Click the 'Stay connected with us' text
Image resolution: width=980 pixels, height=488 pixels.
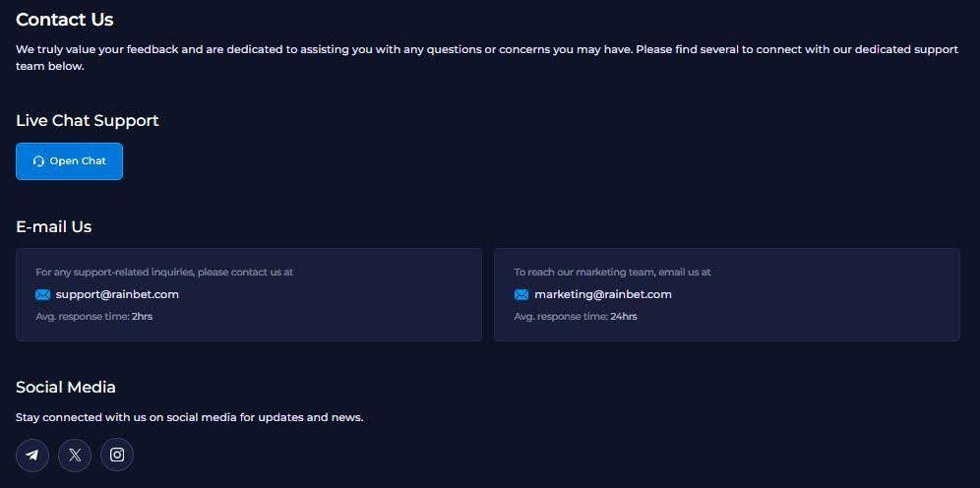click(x=189, y=417)
